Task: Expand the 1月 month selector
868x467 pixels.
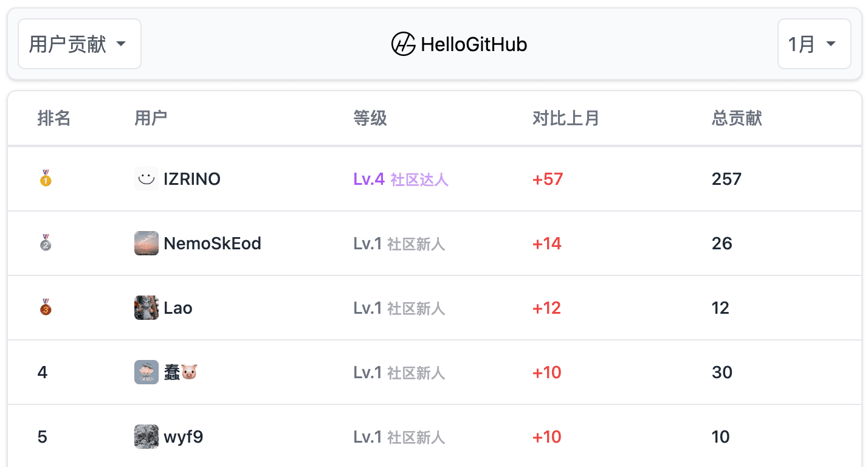Action: pyautogui.click(x=814, y=44)
